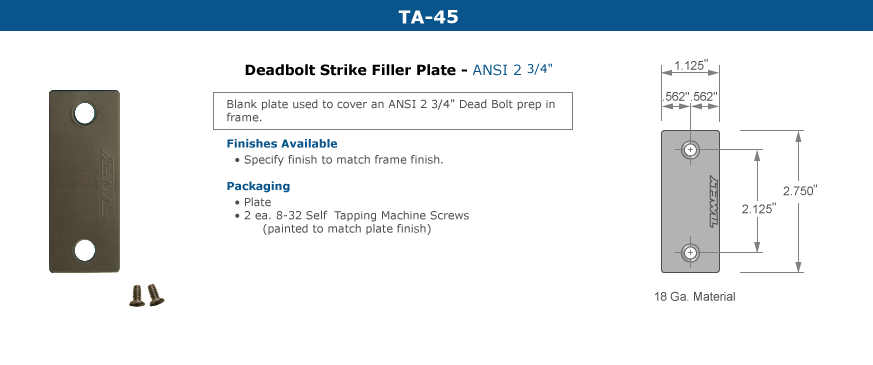Click the 2.750" height dimension label

pos(800,190)
